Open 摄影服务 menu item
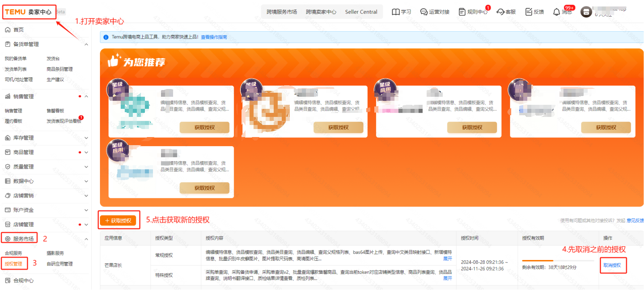The image size is (644, 298). tap(55, 253)
